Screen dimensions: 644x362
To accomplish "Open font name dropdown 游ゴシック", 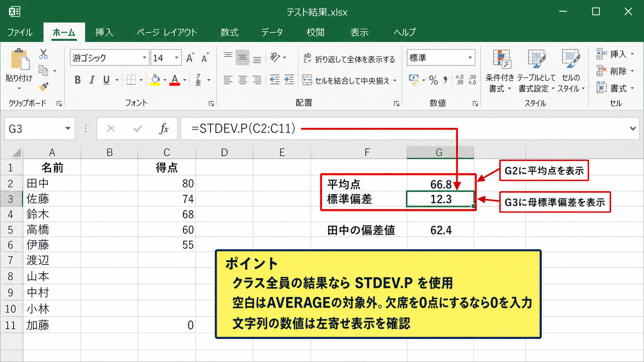I will [x=144, y=58].
